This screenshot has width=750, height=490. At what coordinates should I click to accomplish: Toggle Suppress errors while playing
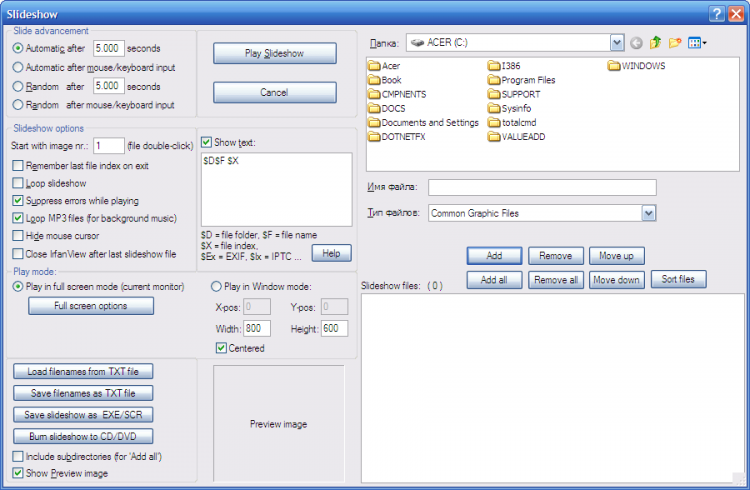pos(18,200)
